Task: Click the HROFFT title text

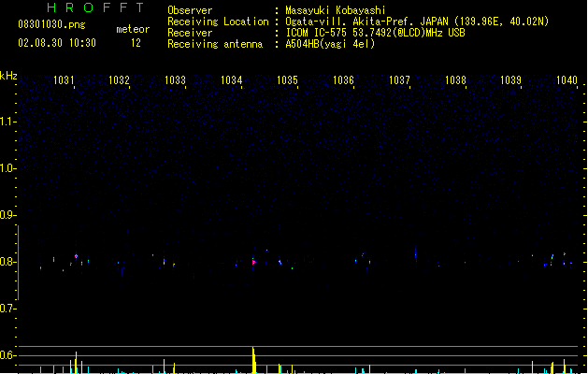Action: click(96, 7)
